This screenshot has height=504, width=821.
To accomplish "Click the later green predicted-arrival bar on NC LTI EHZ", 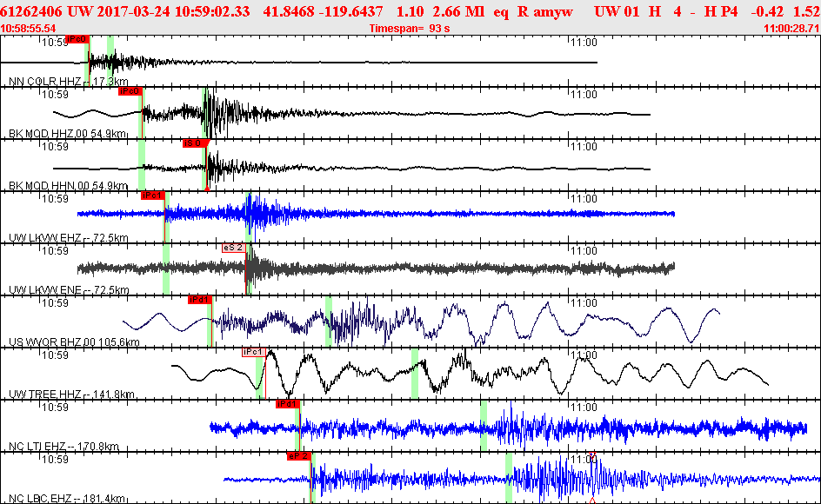I will pos(484,426).
